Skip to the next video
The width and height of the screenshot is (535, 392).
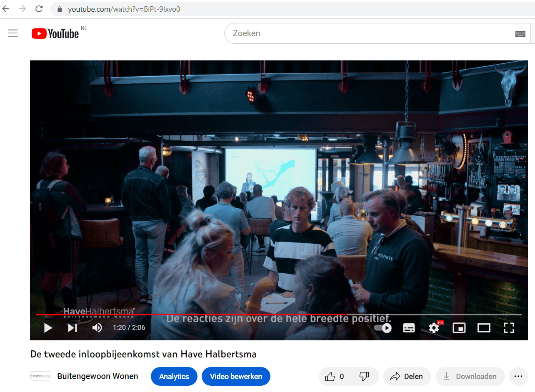tap(72, 328)
